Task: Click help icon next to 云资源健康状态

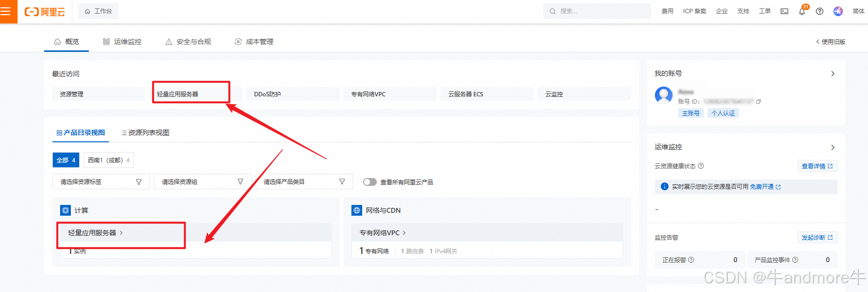Action: coord(701,166)
